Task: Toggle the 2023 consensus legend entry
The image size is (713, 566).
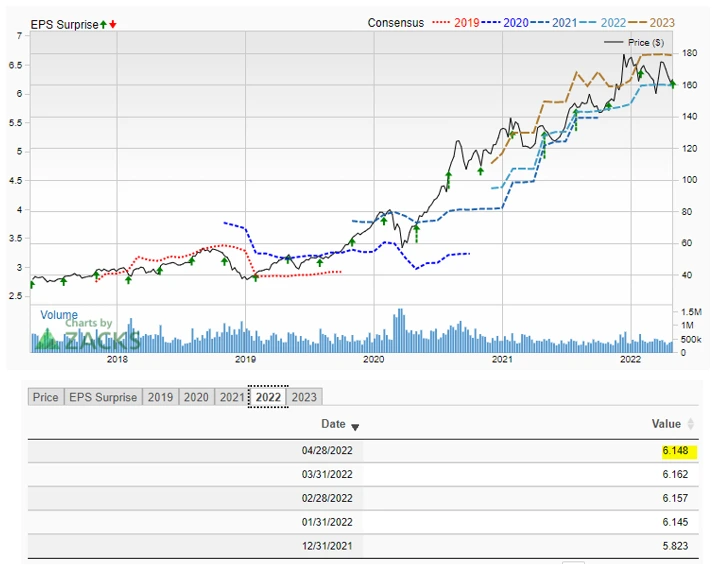Action: click(x=652, y=23)
